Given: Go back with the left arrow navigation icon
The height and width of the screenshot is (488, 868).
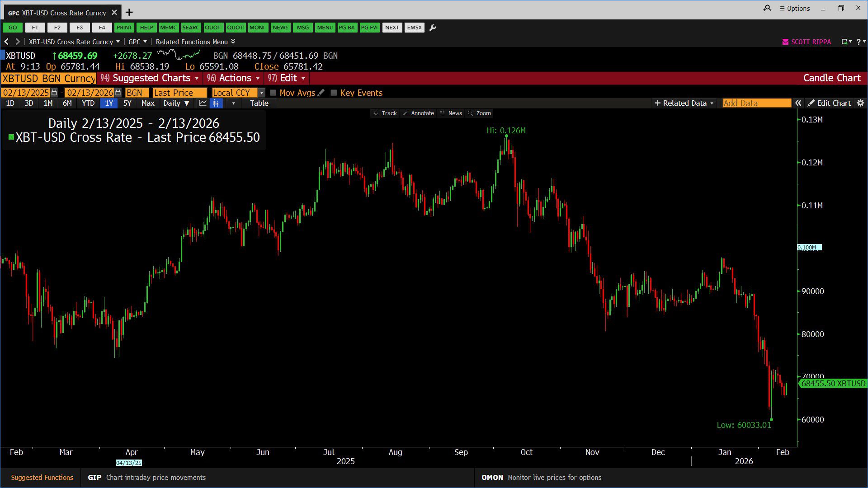Looking at the screenshot, I should 6,42.
